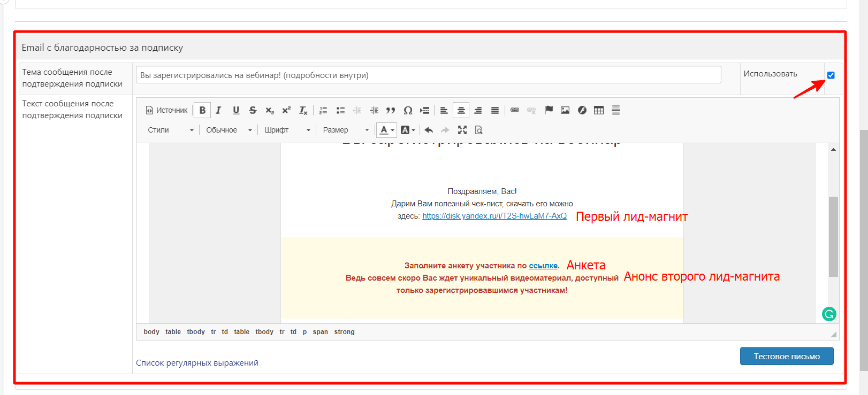Preview the email document
The height and width of the screenshot is (395, 868).
click(x=479, y=130)
